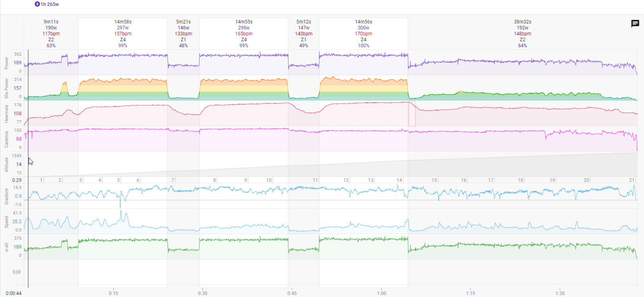Click the watt chart axis label
644x297 pixels.
click(x=6, y=247)
